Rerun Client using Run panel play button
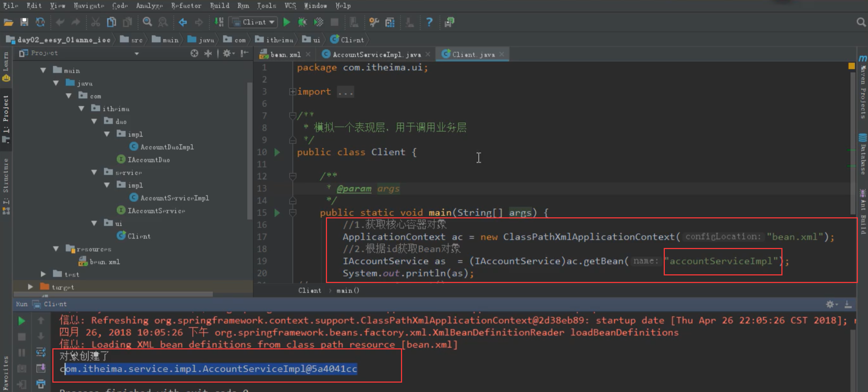This screenshot has height=392, width=868. click(x=22, y=321)
